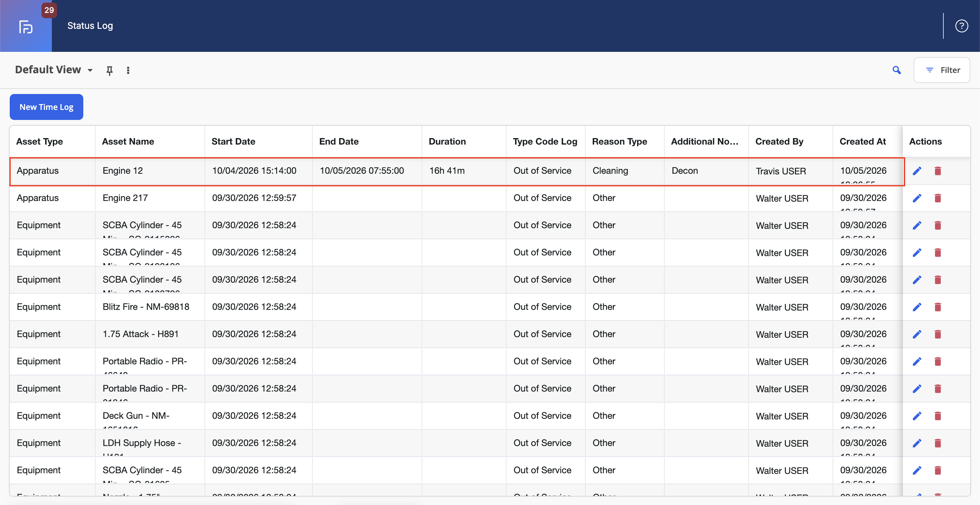Sort by Created By column header
Image resolution: width=980 pixels, height=505 pixels.
779,142
